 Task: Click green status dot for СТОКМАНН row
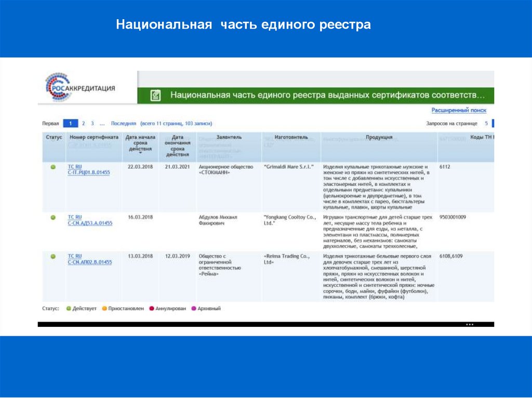pos(53,167)
